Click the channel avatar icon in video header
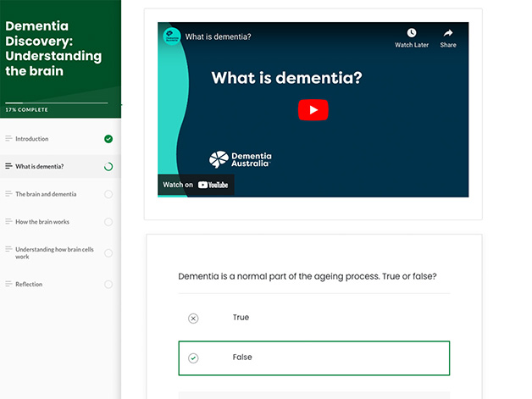The height and width of the screenshot is (399, 532). pyautogui.click(x=172, y=37)
